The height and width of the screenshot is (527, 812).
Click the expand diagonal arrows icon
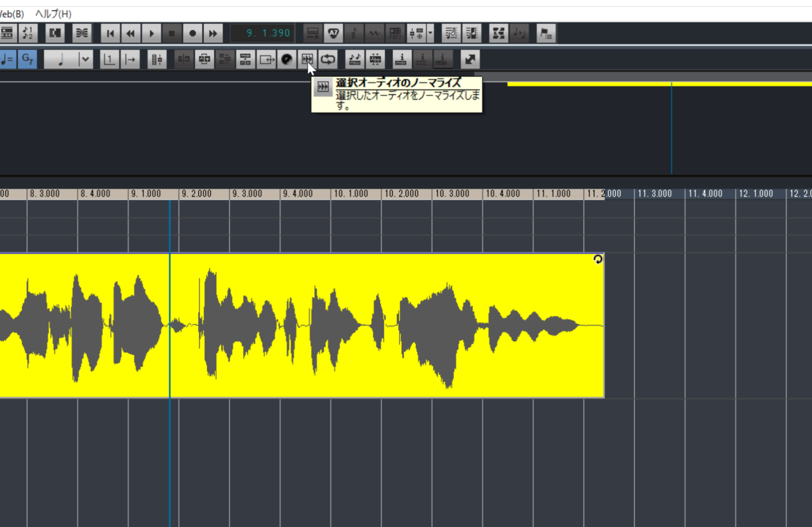tap(469, 59)
